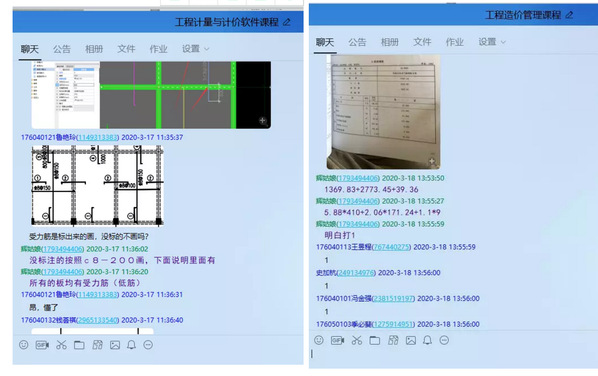
Task: Open 文件 tab in right window
Action: [x=422, y=42]
